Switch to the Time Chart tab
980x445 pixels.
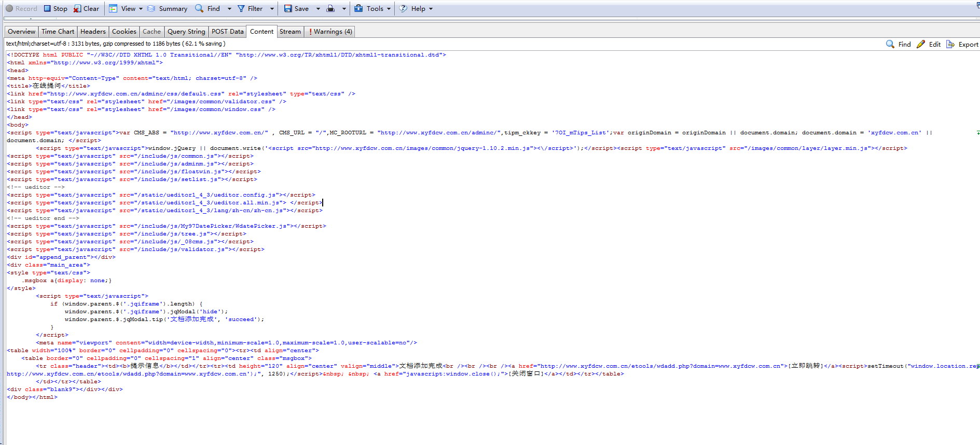pos(58,32)
